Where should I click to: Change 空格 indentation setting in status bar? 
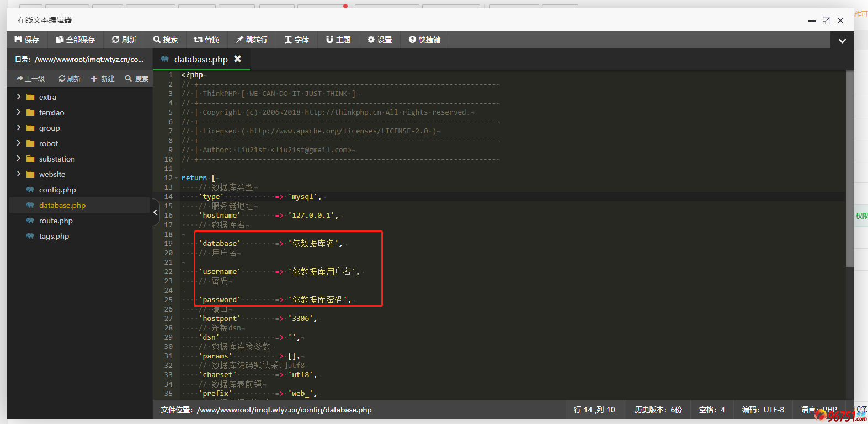(x=712, y=410)
